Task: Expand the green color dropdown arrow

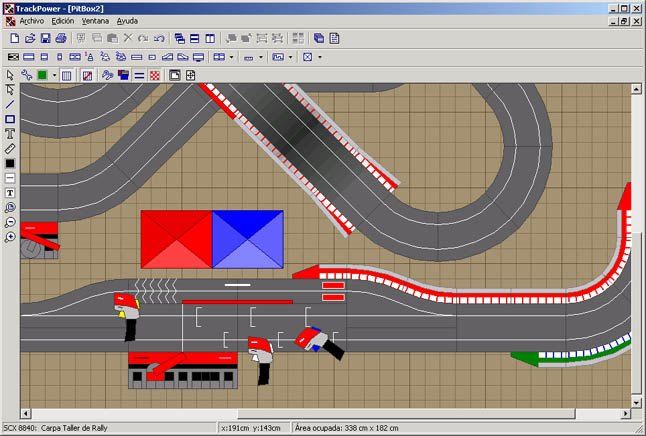Action: [x=54, y=75]
